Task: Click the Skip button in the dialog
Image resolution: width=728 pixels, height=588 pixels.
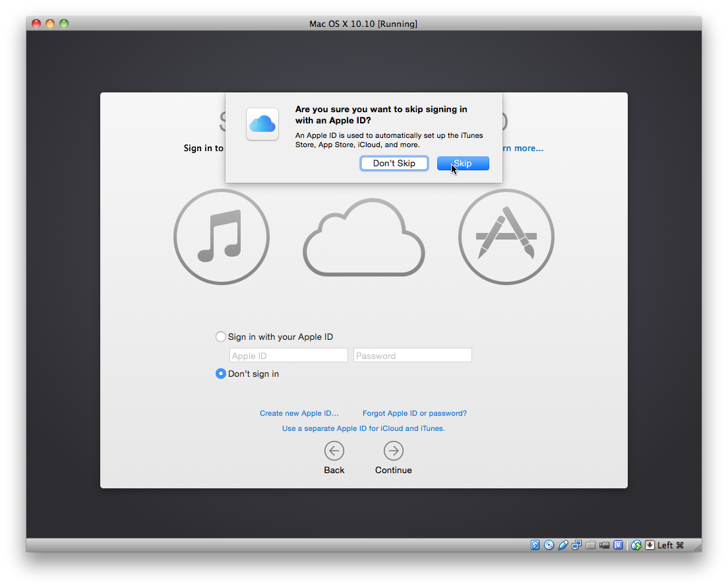Action: click(463, 163)
